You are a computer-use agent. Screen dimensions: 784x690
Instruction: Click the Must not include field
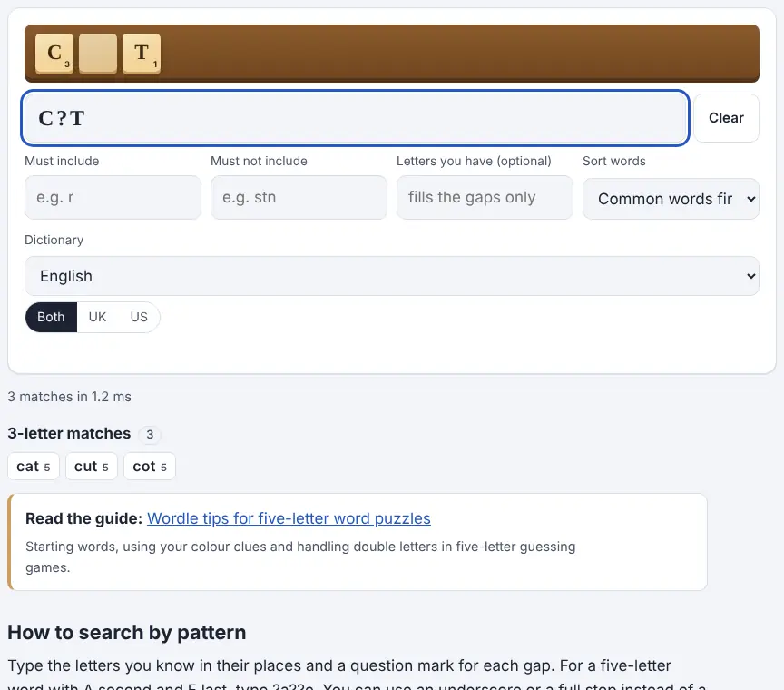pyautogui.click(x=299, y=197)
